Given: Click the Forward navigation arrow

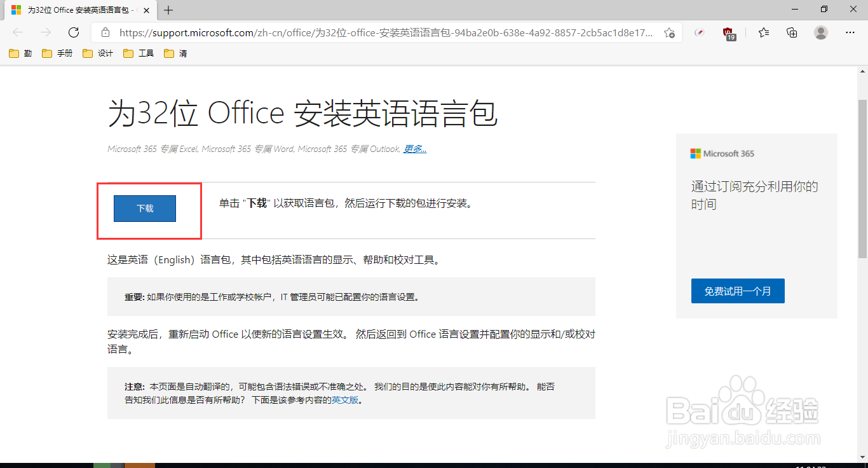Looking at the screenshot, I should pyautogui.click(x=46, y=32).
